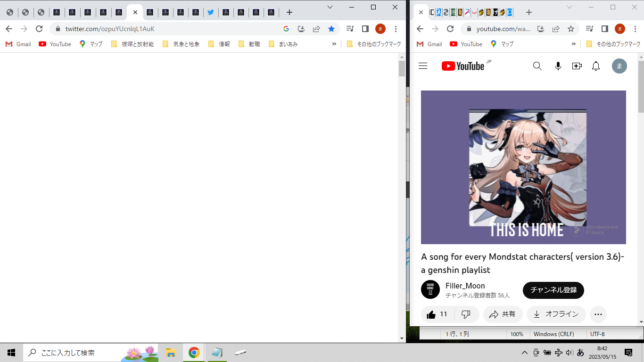Open YouTube notifications bell
This screenshot has width=644, height=362.
(x=596, y=66)
